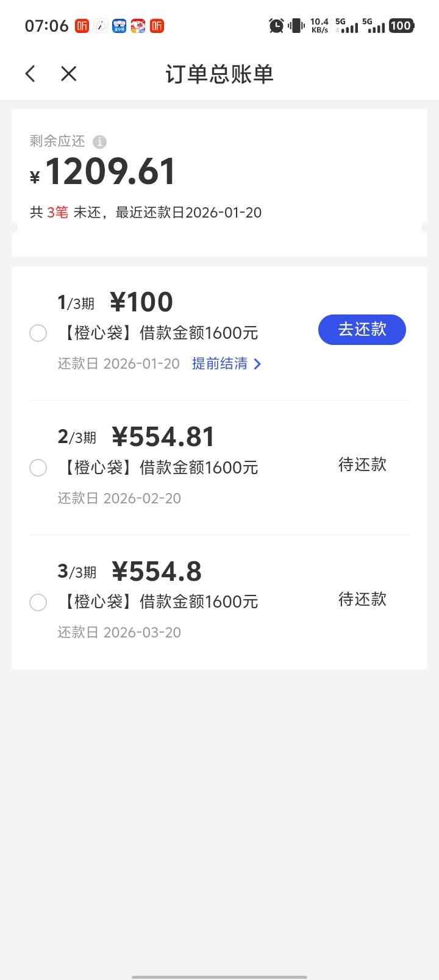
Task: Tap 待还款 status of the 2026-02-20 installment
Action: coord(362,465)
